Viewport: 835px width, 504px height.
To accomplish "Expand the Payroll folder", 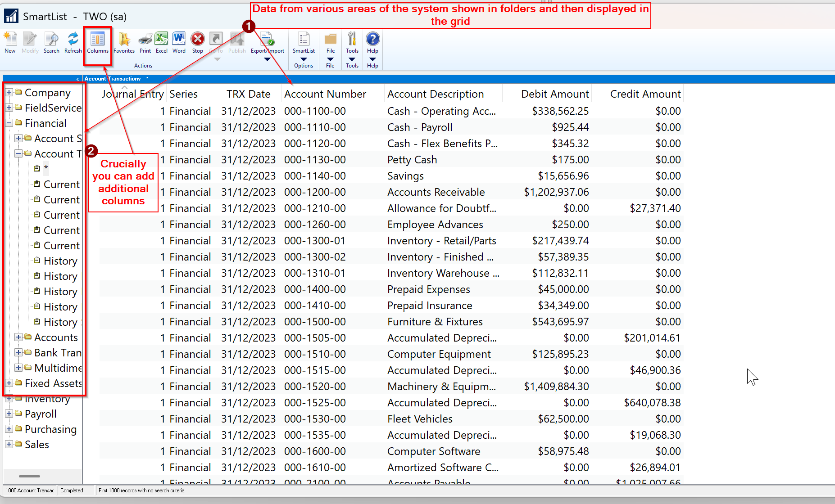I will tap(9, 414).
